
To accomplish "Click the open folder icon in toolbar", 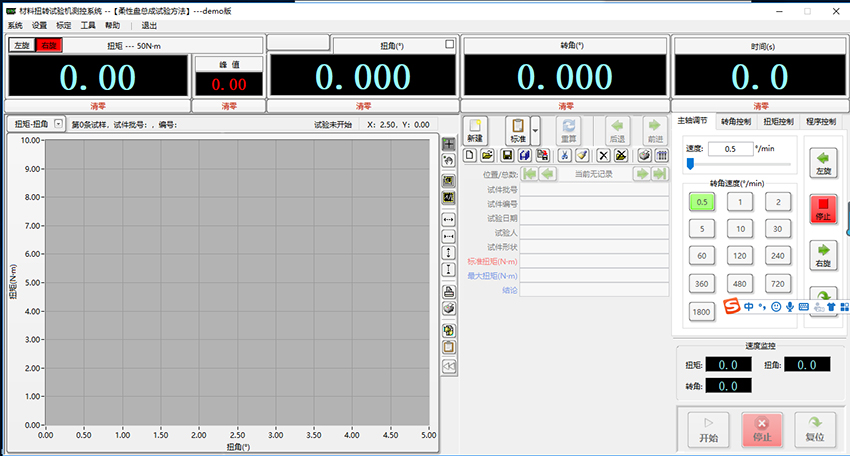I will 487,155.
